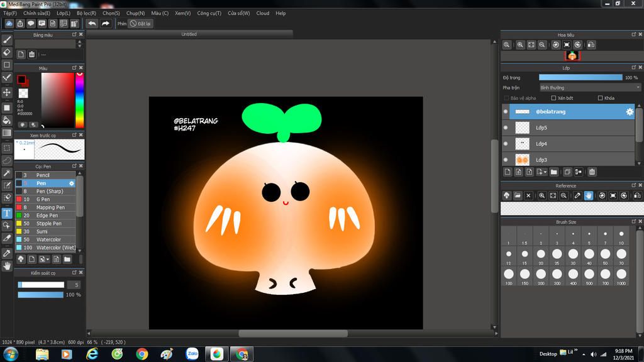Toggle the Reference panel hand tool

click(589, 196)
